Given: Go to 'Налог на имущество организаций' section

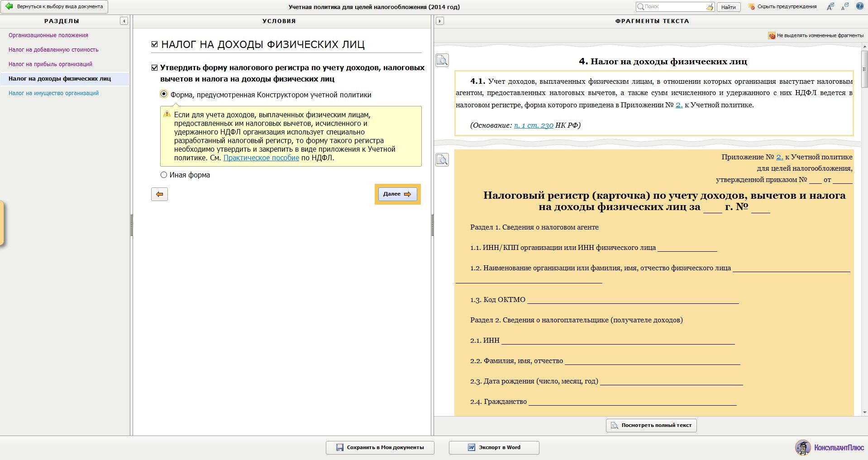Looking at the screenshot, I should [53, 93].
